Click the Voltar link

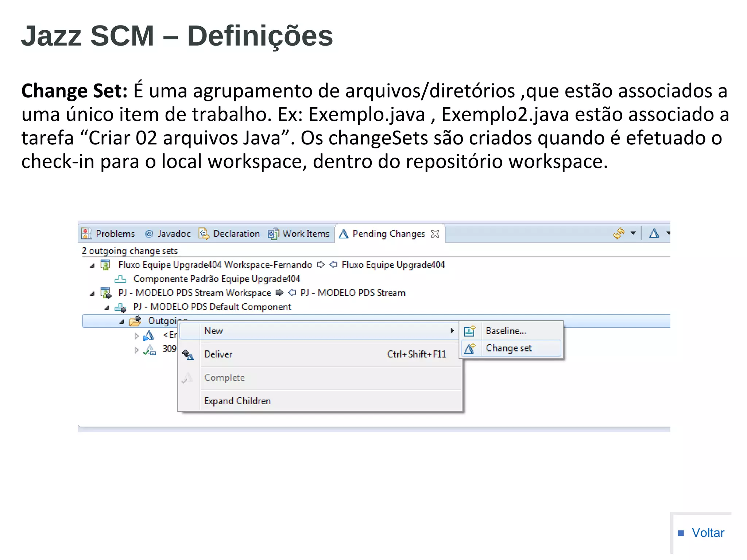coord(708,533)
